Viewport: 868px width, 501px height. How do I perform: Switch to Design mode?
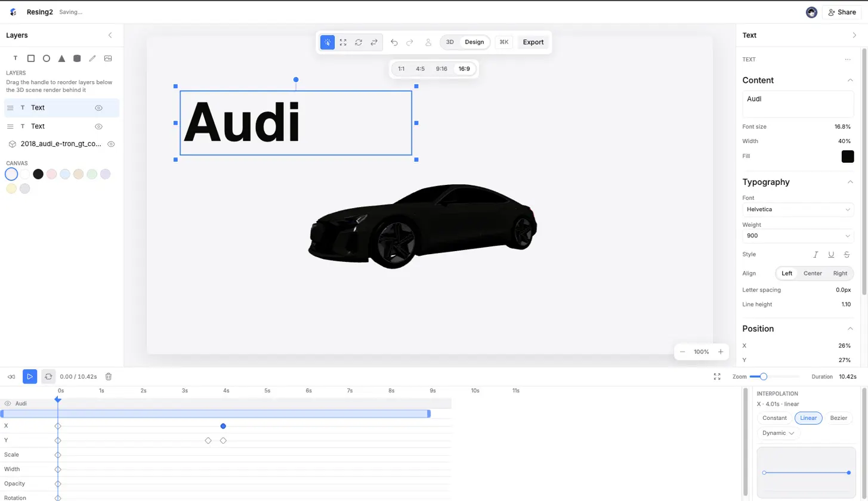(x=475, y=42)
